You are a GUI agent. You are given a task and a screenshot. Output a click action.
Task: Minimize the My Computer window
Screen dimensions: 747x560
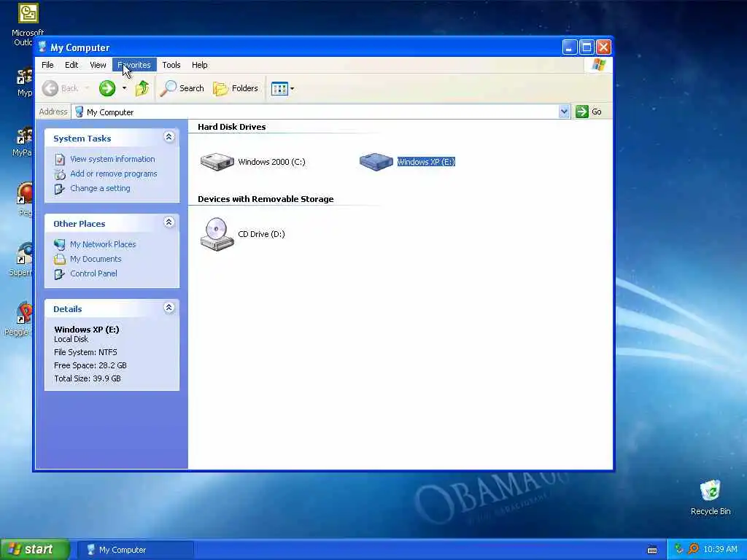[x=569, y=47]
